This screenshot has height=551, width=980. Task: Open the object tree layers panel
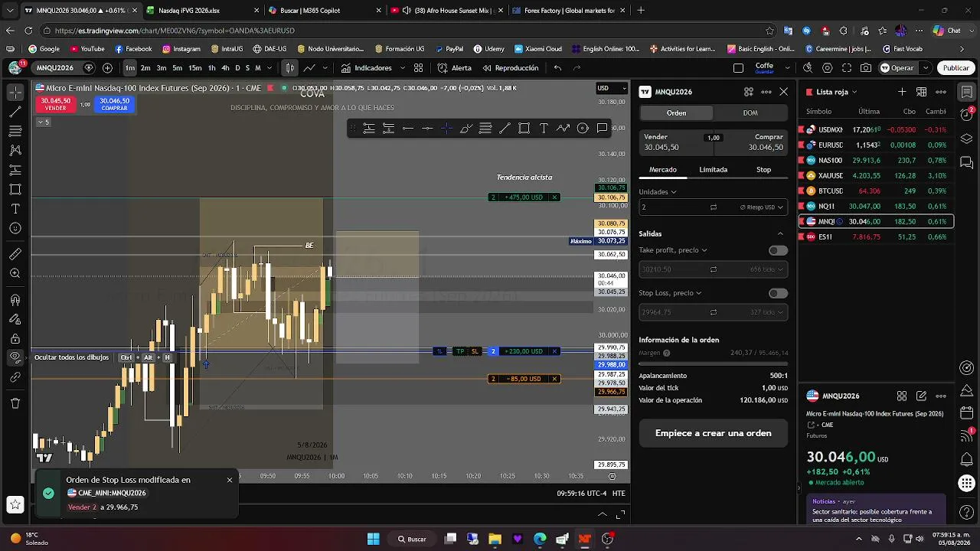point(967,139)
